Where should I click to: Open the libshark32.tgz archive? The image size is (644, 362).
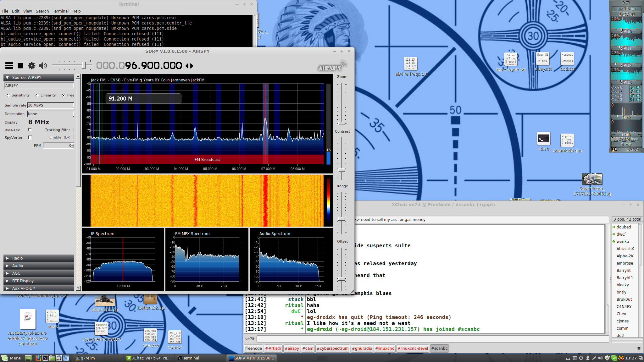(x=151, y=302)
